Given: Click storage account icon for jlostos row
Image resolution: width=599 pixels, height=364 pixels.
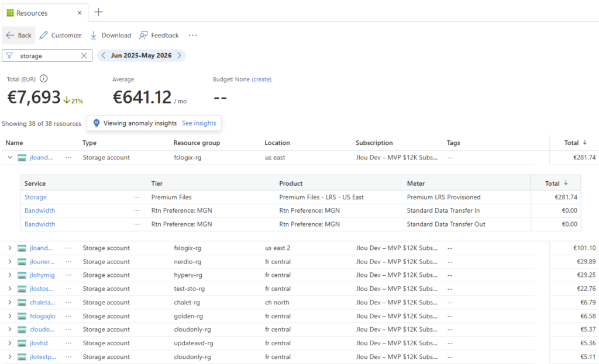Looking at the screenshot, I should coord(22,289).
